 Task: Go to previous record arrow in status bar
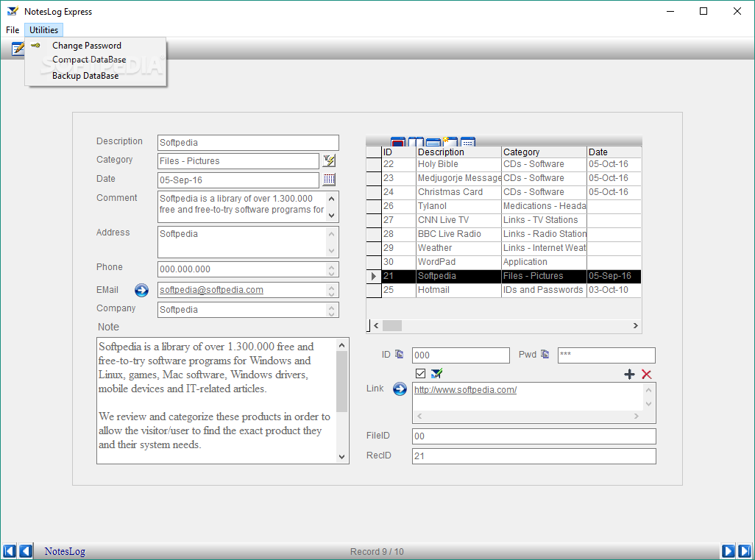click(x=26, y=551)
